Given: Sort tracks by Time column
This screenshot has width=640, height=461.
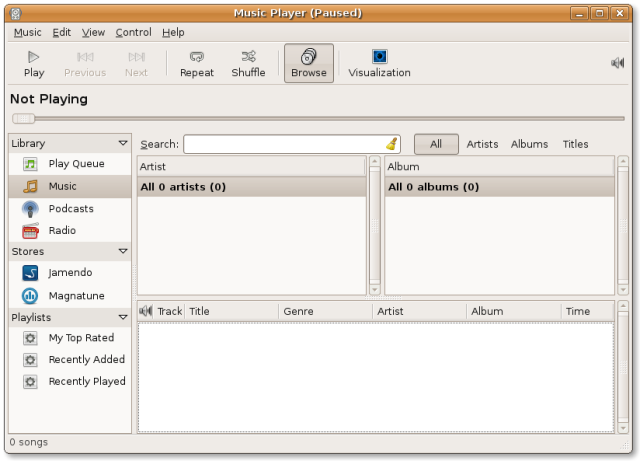Looking at the screenshot, I should pyautogui.click(x=588, y=311).
